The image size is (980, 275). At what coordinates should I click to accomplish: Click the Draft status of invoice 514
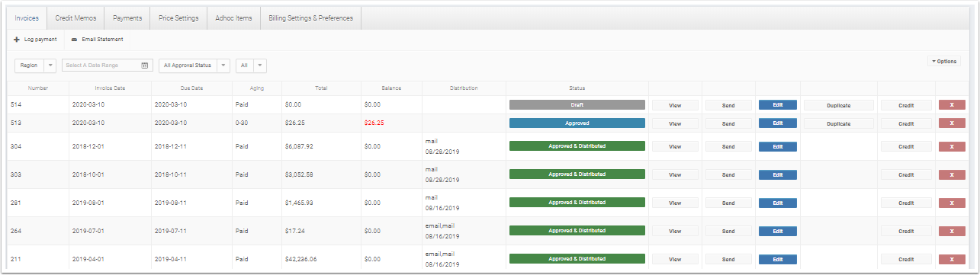pos(577,105)
